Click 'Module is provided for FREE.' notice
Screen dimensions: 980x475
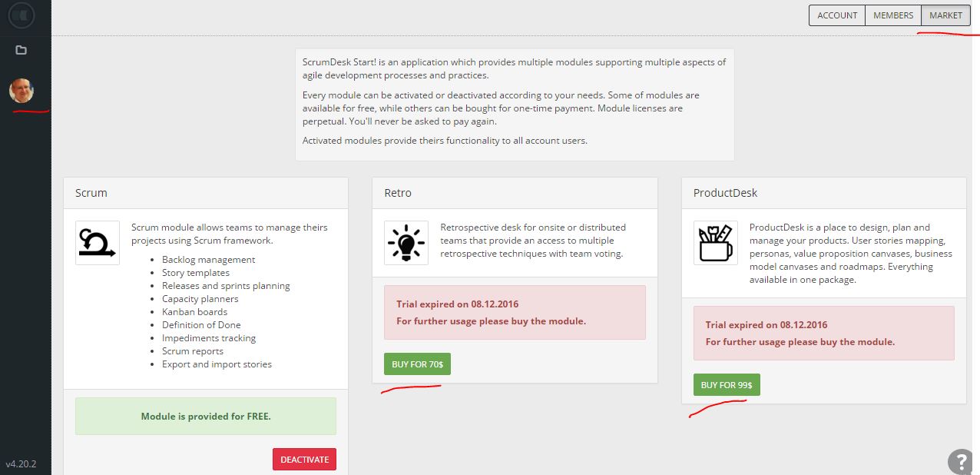pos(206,417)
